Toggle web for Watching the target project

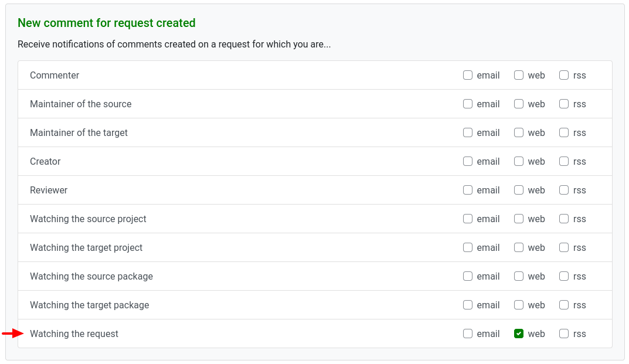(x=519, y=247)
